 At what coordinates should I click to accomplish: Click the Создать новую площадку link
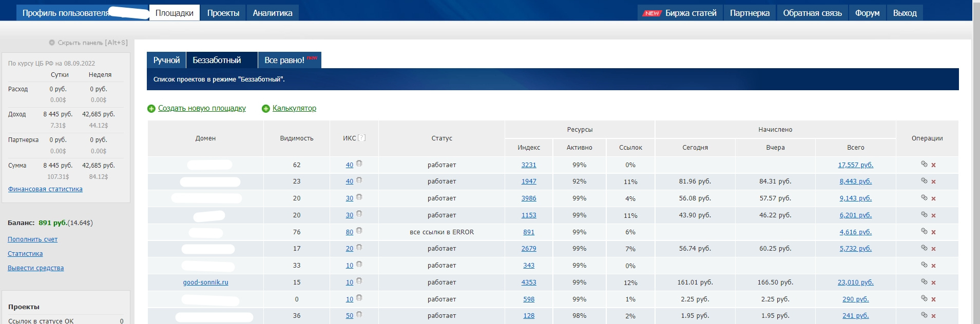click(x=202, y=108)
